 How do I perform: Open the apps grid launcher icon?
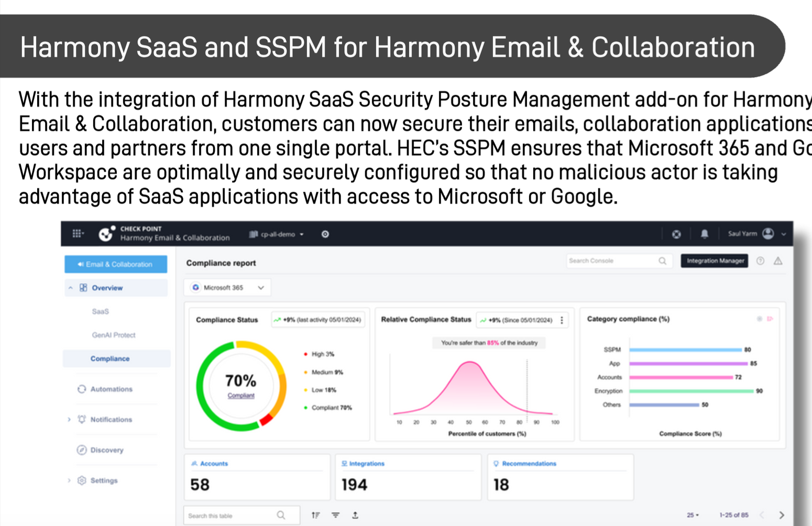(77, 234)
